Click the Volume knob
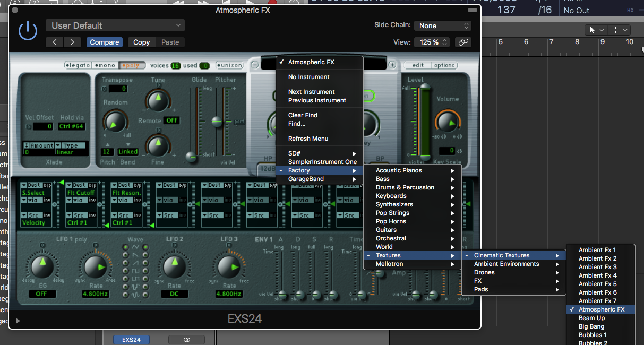This screenshot has height=345, width=644. tap(448, 122)
